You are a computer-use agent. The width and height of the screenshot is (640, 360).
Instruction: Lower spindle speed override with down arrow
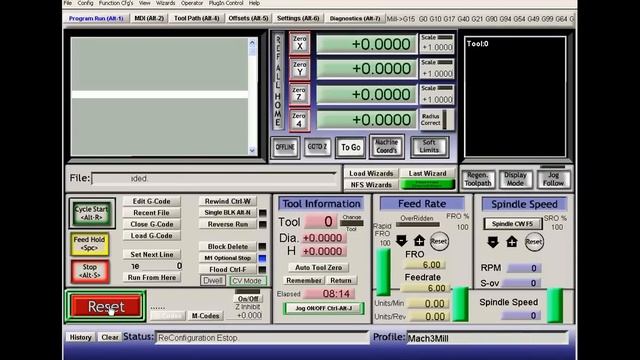[x=493, y=242]
